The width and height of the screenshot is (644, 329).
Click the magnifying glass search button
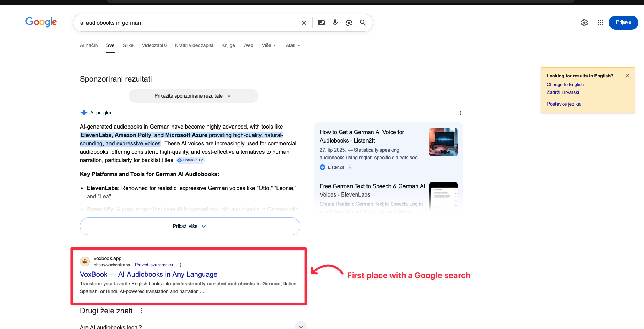pos(363,23)
